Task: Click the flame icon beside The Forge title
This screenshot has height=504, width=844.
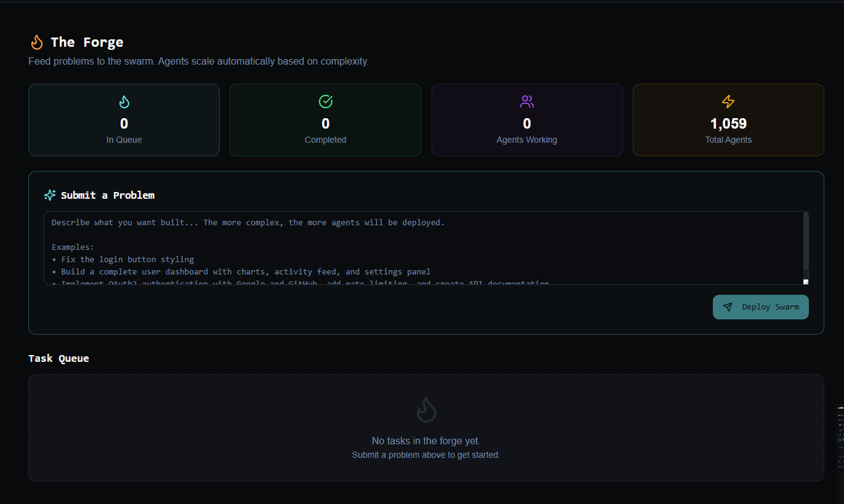Action: pos(37,43)
